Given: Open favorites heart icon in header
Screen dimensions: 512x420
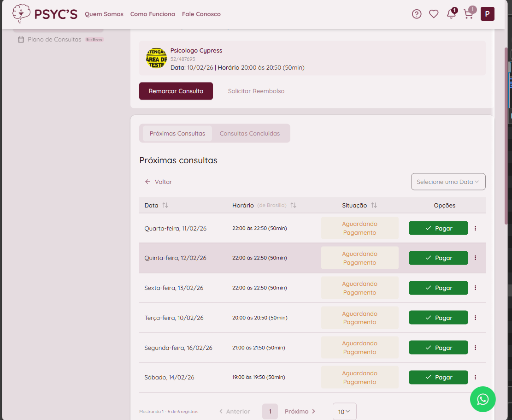Looking at the screenshot, I should pyautogui.click(x=434, y=14).
